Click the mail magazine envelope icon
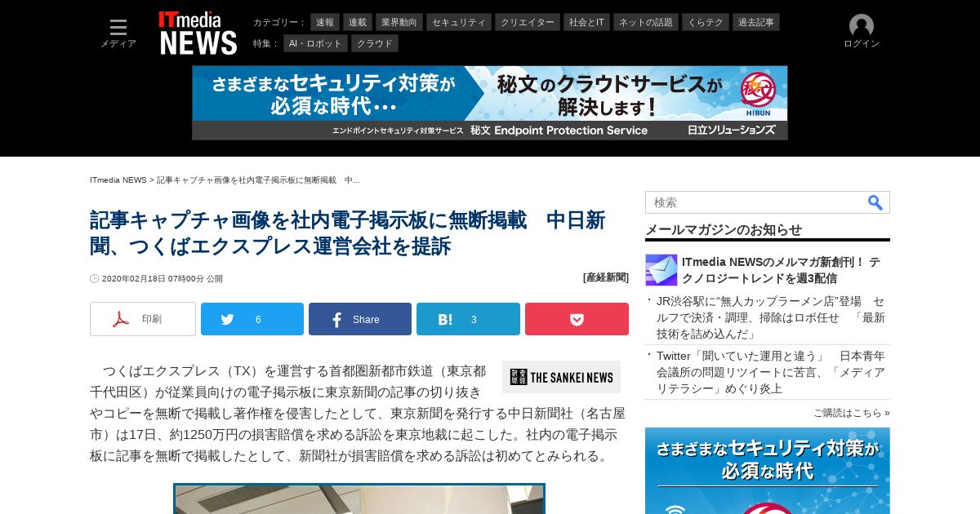Image resolution: width=980 pixels, height=514 pixels. click(x=661, y=270)
